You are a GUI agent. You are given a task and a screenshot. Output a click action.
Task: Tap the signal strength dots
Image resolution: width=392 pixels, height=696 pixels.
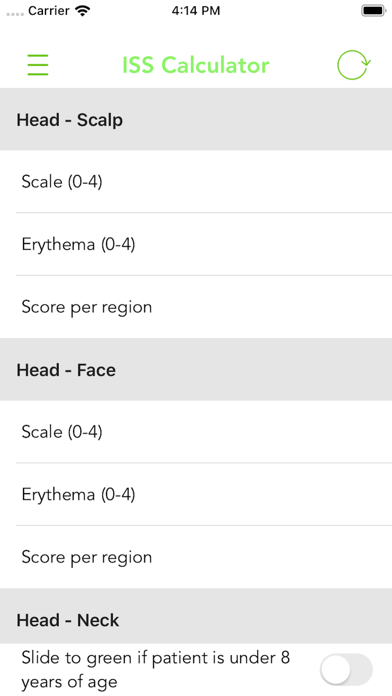(15, 14)
